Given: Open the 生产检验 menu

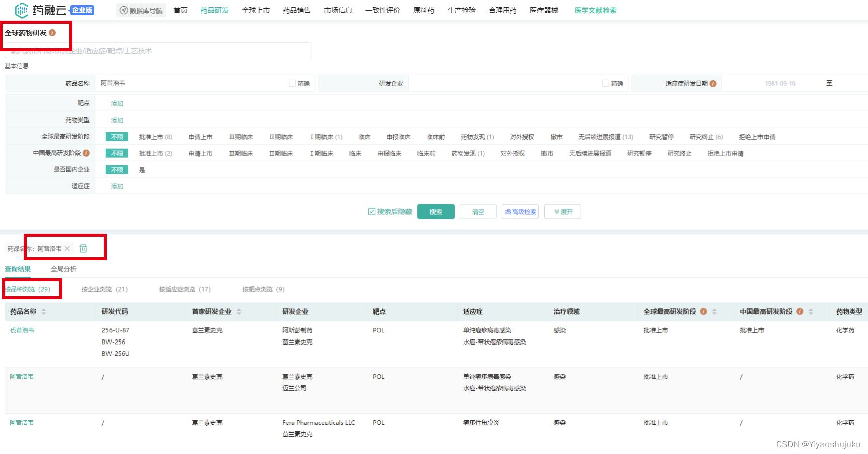Looking at the screenshot, I should (462, 10).
